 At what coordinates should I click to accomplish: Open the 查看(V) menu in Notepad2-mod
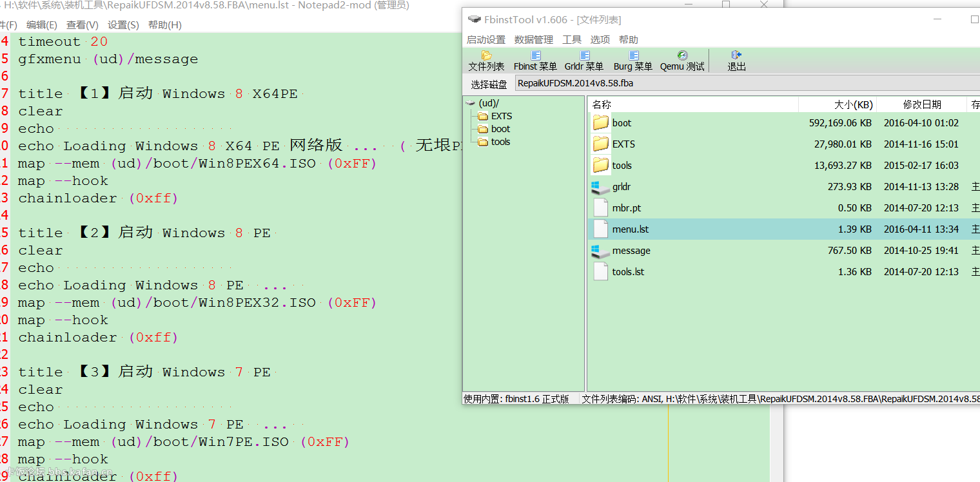click(x=83, y=25)
